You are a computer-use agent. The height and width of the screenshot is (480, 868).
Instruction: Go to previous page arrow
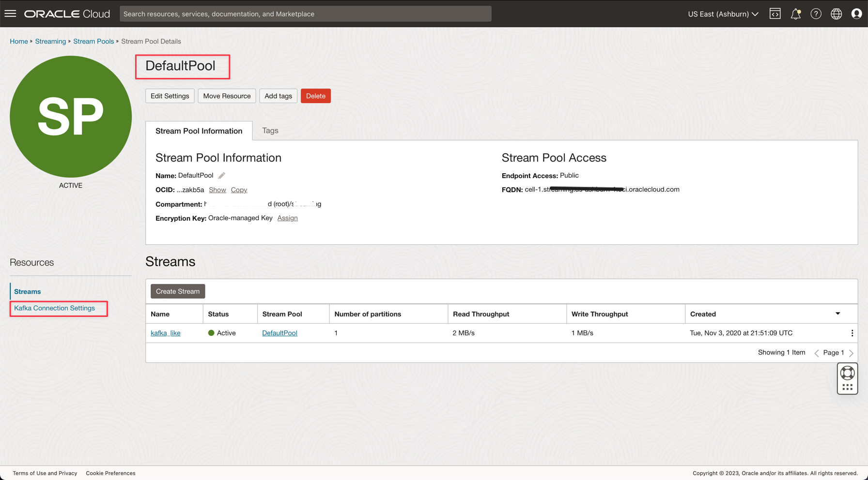pyautogui.click(x=817, y=353)
